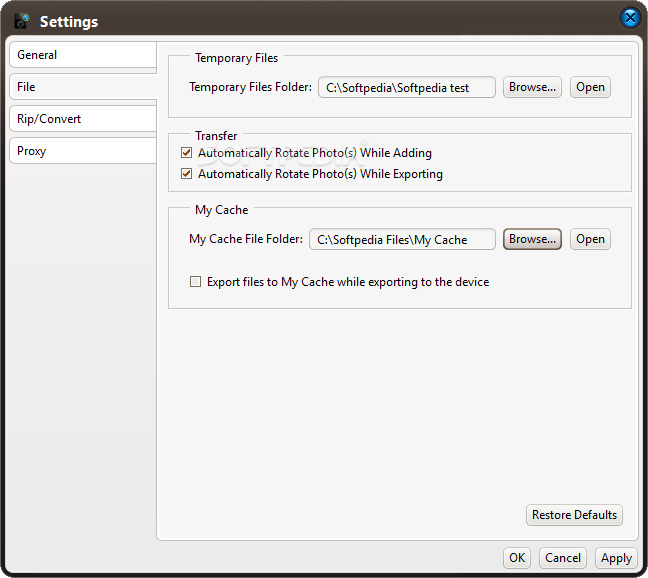Click the Settings title bar text

pos(69,21)
